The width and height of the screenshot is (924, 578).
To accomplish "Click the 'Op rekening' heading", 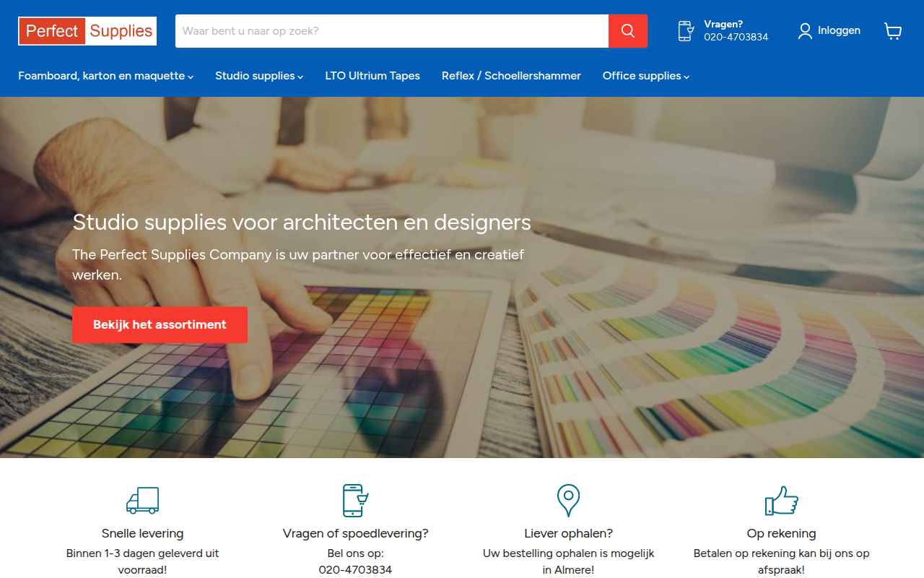I will pos(781,534).
